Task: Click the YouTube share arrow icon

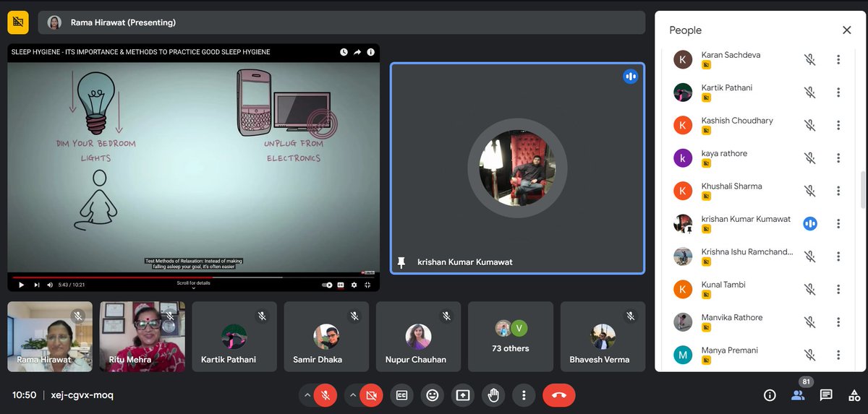Action: 357,52
